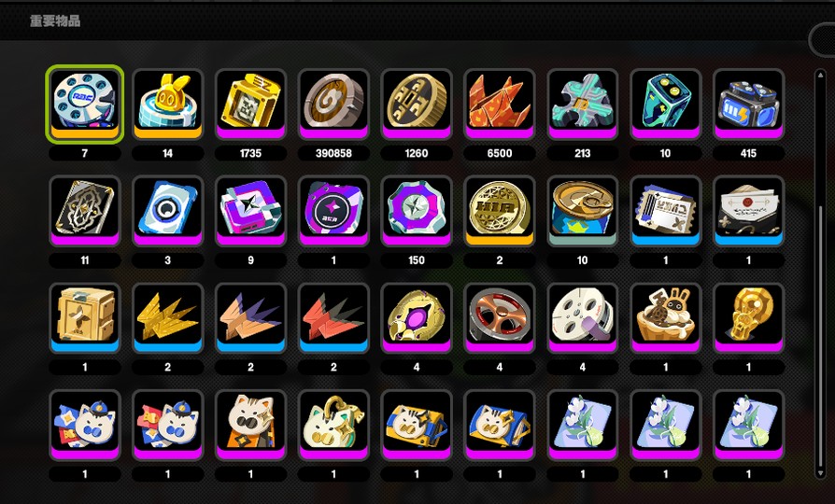Select the steering wheel item with count 4
The image size is (835, 504).
[x=500, y=318]
